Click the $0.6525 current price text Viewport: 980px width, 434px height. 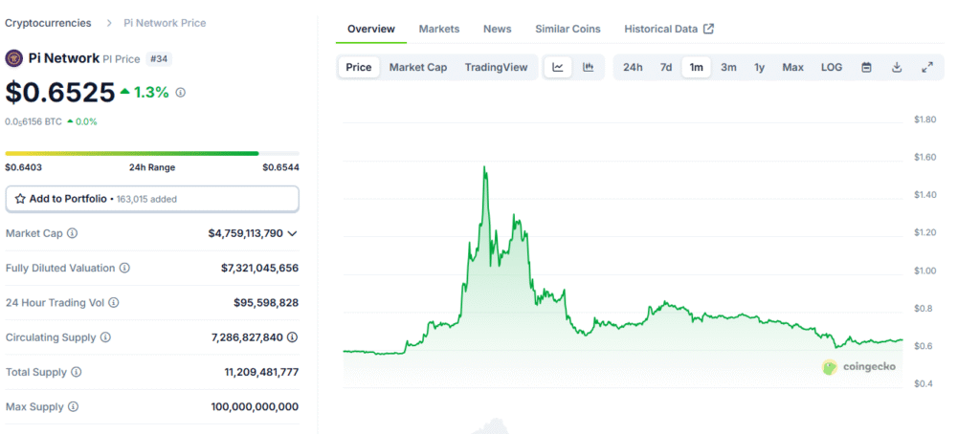[60, 93]
